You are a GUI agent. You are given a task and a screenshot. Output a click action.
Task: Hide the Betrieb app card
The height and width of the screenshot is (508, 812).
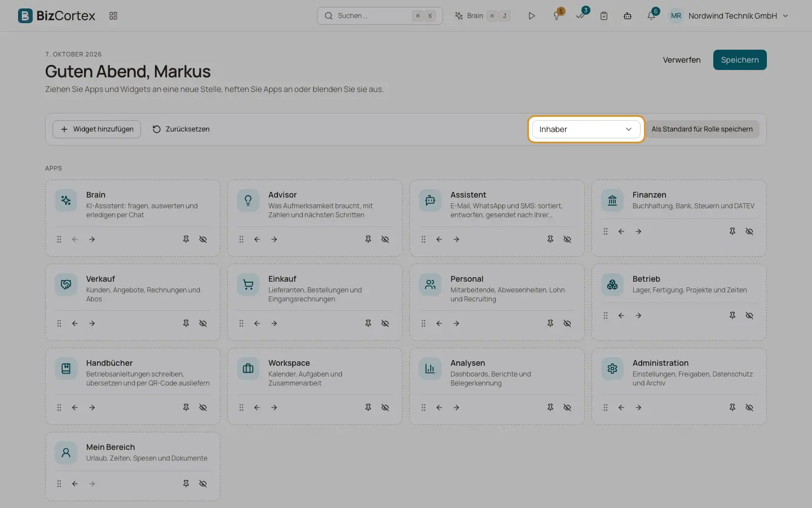pos(749,316)
